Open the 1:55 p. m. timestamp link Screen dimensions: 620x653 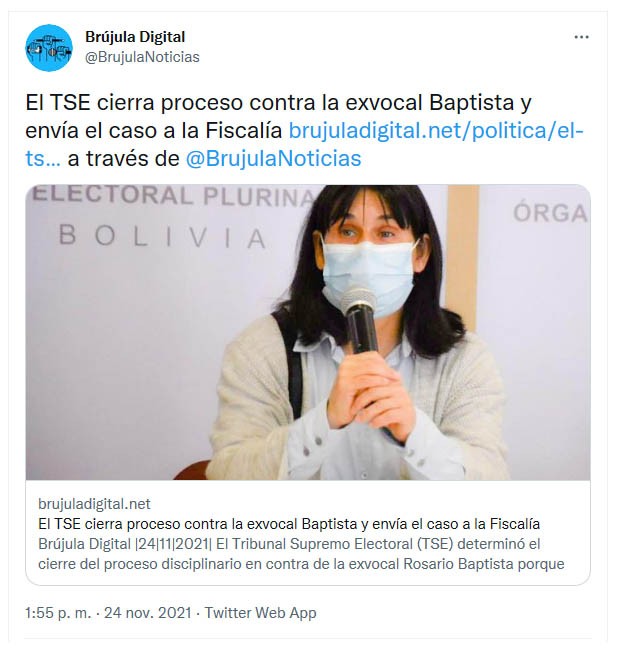click(57, 613)
